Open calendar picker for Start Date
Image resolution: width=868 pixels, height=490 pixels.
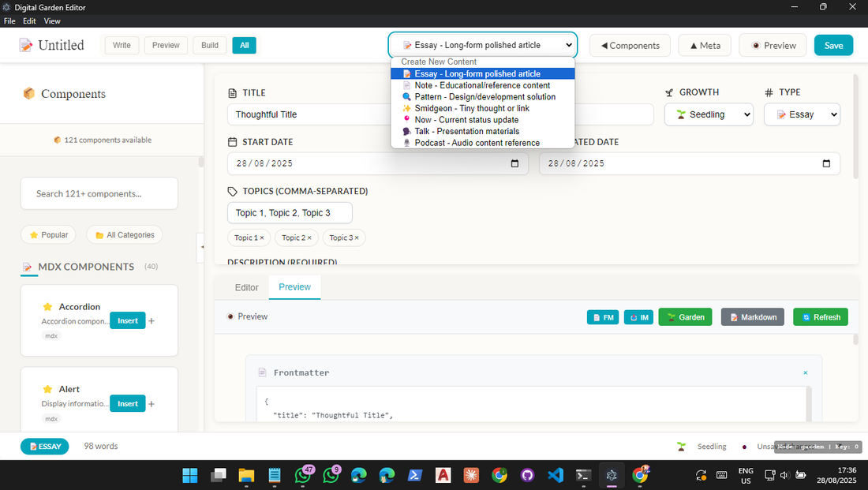click(x=514, y=163)
